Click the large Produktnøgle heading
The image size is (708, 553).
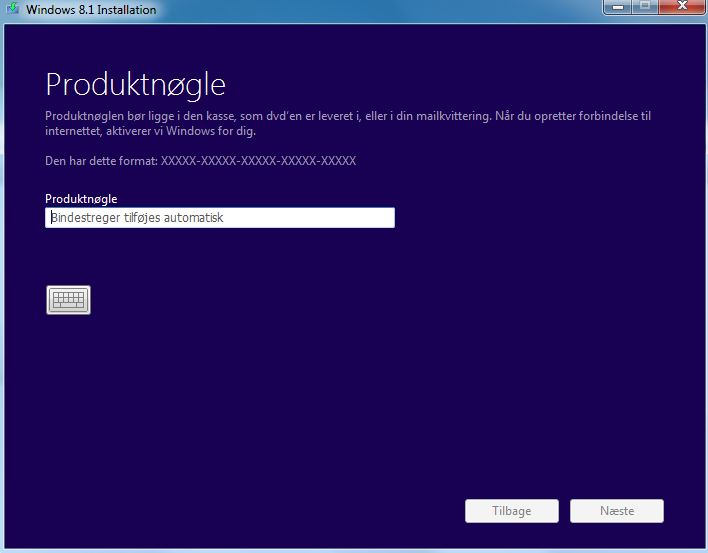point(135,85)
